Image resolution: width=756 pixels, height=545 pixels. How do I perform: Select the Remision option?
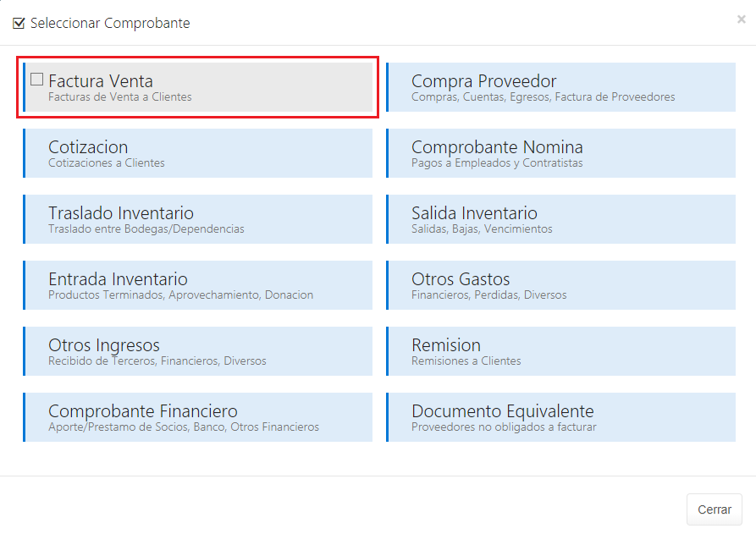pyautogui.click(x=560, y=351)
